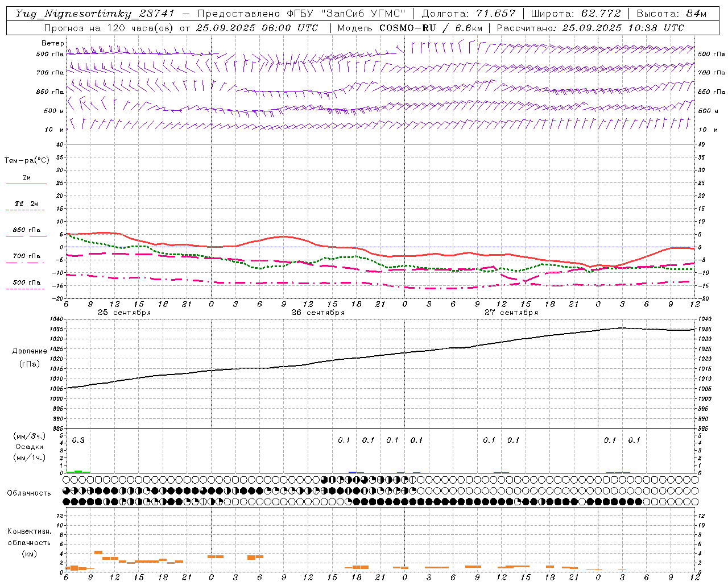Click the Облачность cloud cover label
This screenshot has height=582, width=728.
tap(29, 493)
